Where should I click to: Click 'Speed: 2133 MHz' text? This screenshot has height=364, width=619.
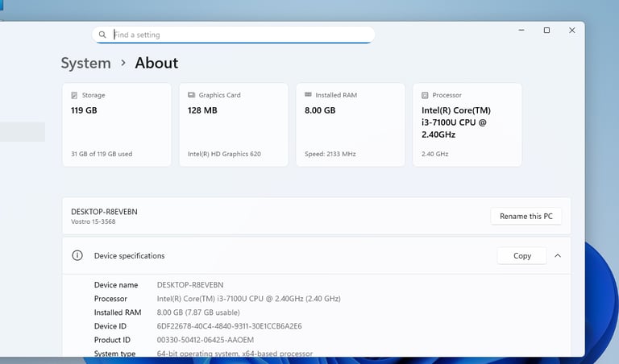330,154
